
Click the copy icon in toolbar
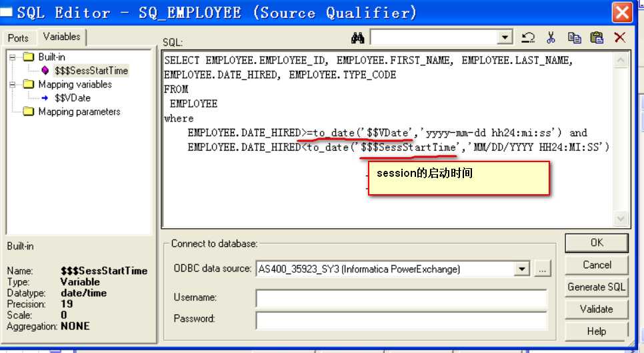(574, 38)
